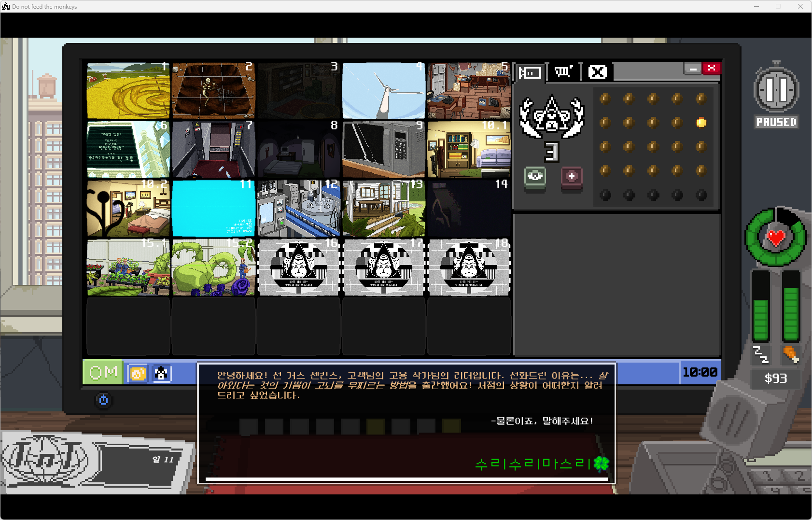Click the chicken drumstick hunger icon
Screen dimensions: 812x520
click(x=791, y=355)
